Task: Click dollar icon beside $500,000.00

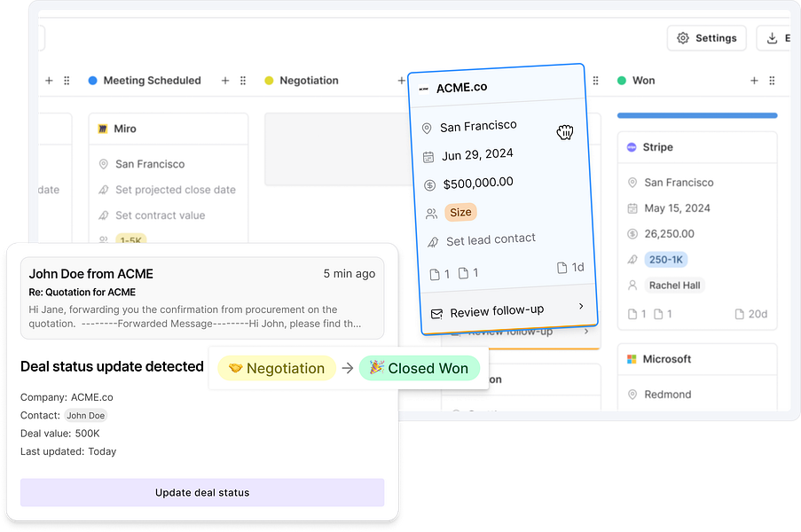Action: 430,185
